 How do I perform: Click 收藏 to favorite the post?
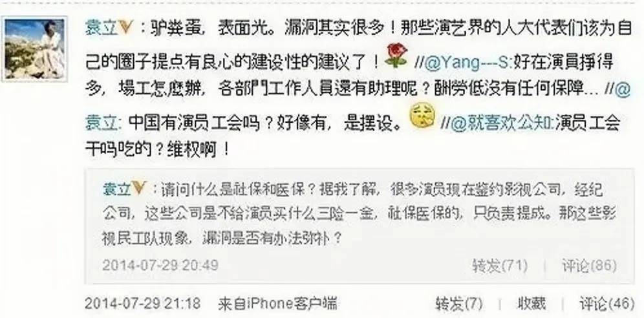(x=531, y=304)
